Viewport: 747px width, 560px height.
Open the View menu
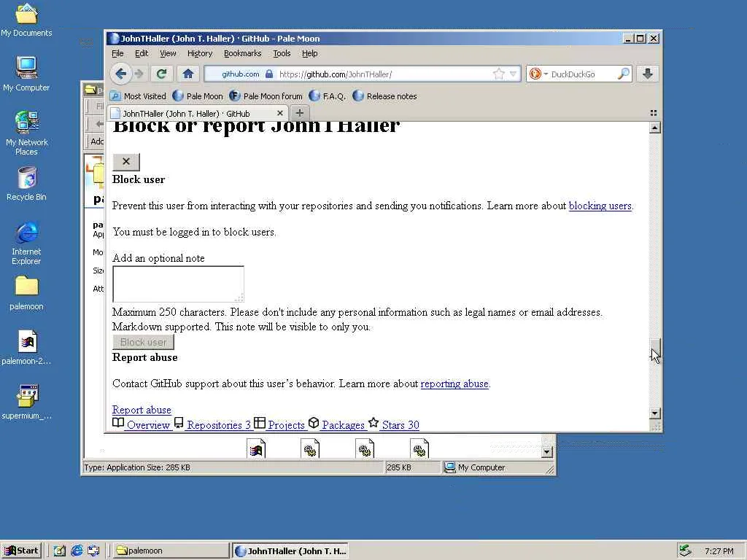click(x=168, y=53)
